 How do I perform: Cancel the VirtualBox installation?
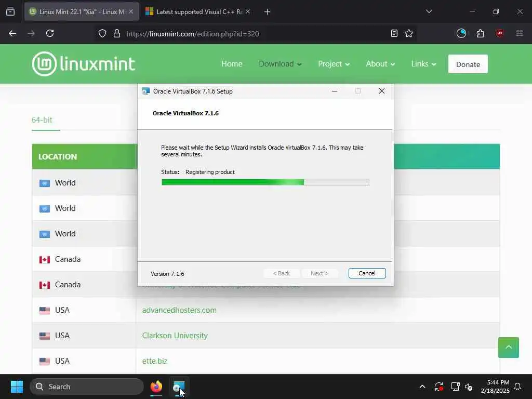(x=367, y=273)
